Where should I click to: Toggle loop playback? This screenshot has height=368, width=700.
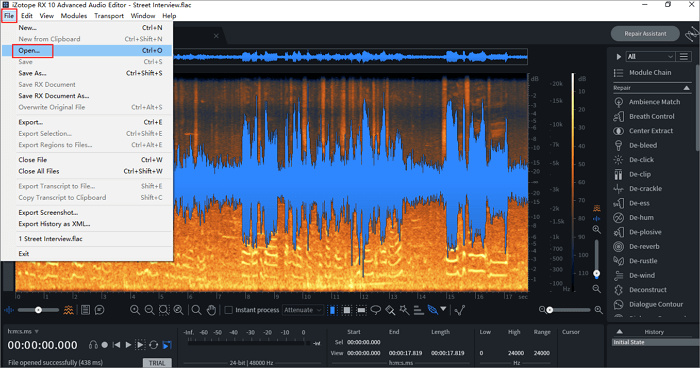coord(154,345)
